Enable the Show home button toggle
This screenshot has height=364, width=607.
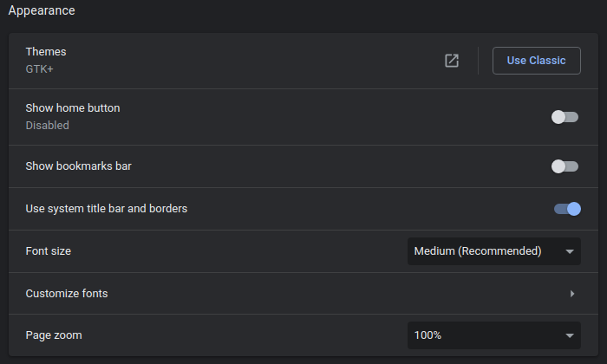tap(565, 117)
